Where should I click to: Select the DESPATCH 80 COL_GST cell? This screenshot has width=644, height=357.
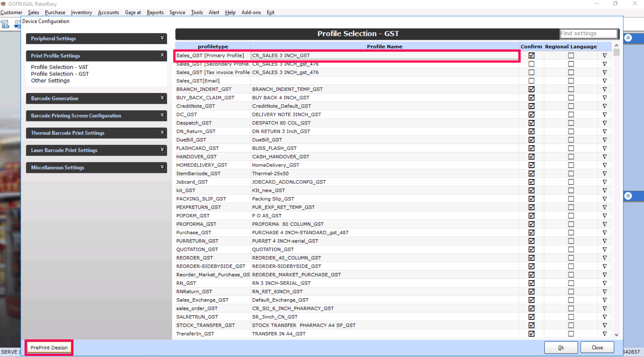[385, 123]
